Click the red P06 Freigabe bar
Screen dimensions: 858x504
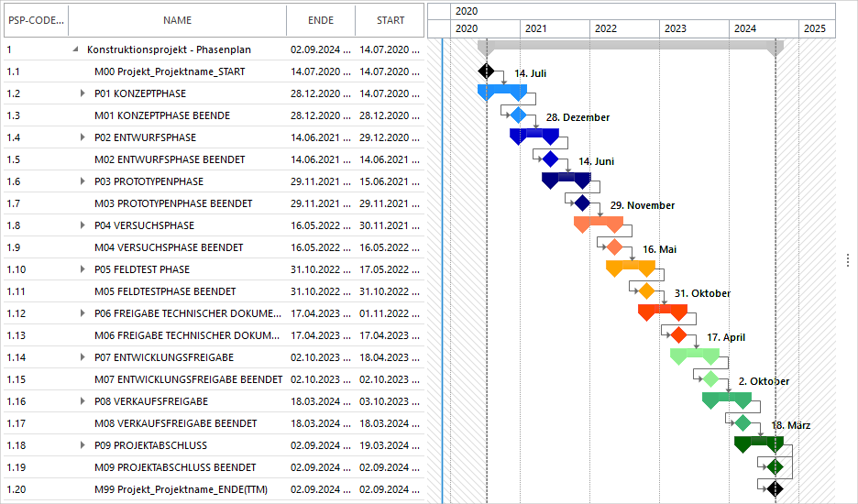click(663, 309)
